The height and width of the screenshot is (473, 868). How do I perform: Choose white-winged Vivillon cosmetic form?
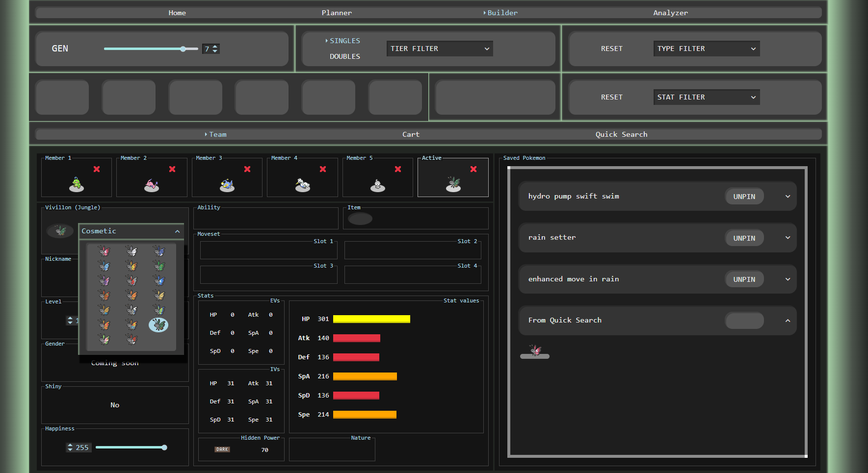click(132, 251)
